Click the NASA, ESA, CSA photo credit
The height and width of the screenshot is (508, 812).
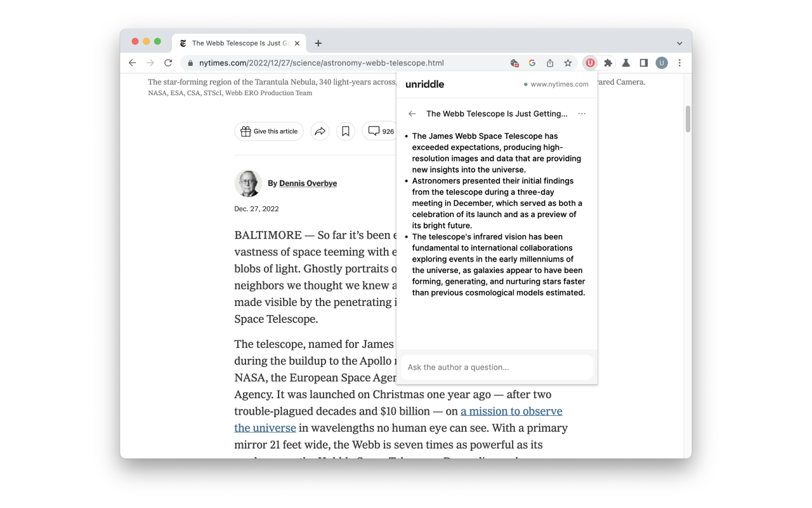pos(230,93)
